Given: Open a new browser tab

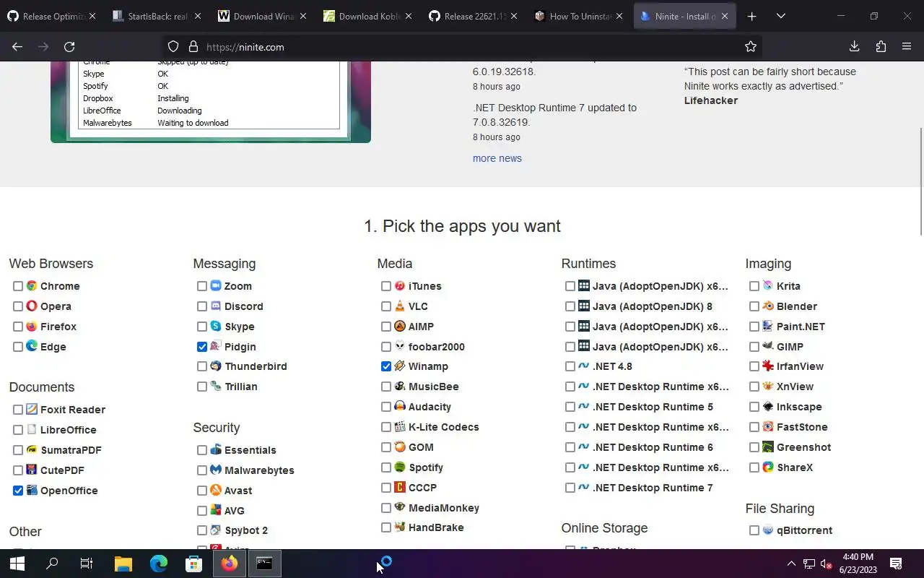Looking at the screenshot, I should [751, 16].
